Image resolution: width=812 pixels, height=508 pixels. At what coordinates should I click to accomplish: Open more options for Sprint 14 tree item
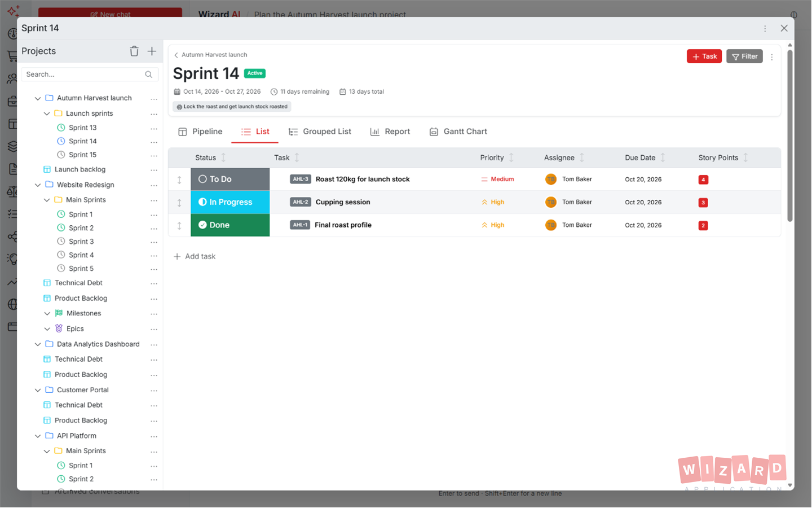154,142
